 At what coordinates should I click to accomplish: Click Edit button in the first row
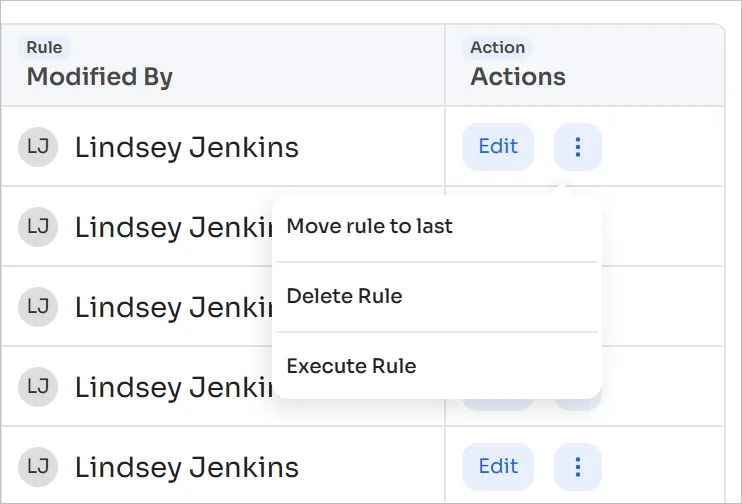click(x=498, y=147)
